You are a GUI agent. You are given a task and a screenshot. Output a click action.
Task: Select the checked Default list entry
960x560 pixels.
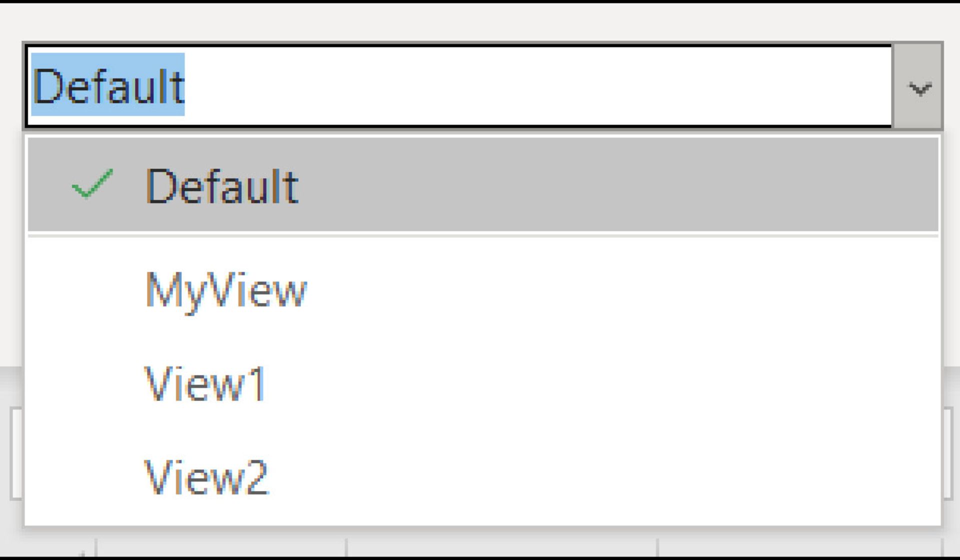483,184
